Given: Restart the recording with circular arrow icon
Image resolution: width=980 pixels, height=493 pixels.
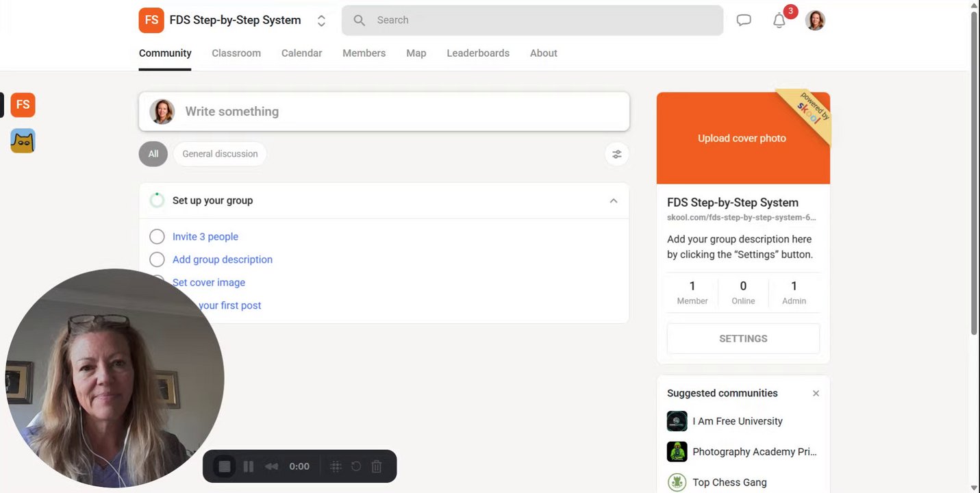Looking at the screenshot, I should pyautogui.click(x=356, y=466).
